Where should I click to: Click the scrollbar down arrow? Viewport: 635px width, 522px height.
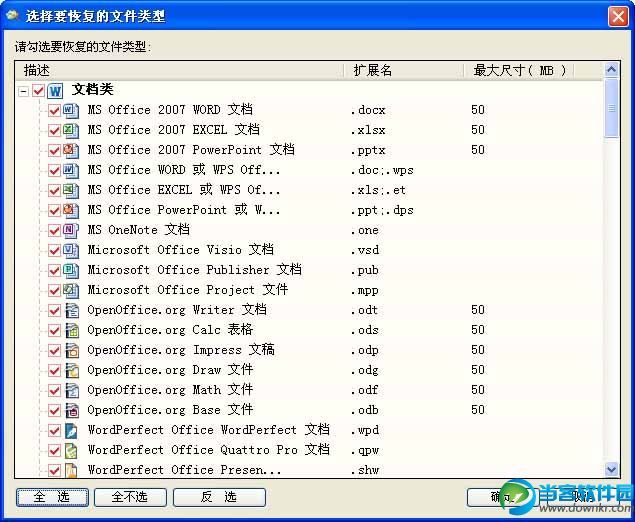point(611,469)
